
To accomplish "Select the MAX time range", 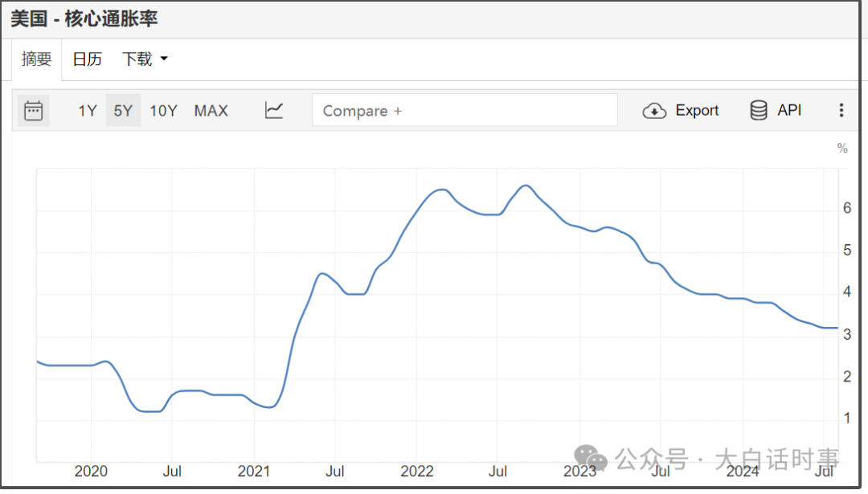I will tap(211, 111).
